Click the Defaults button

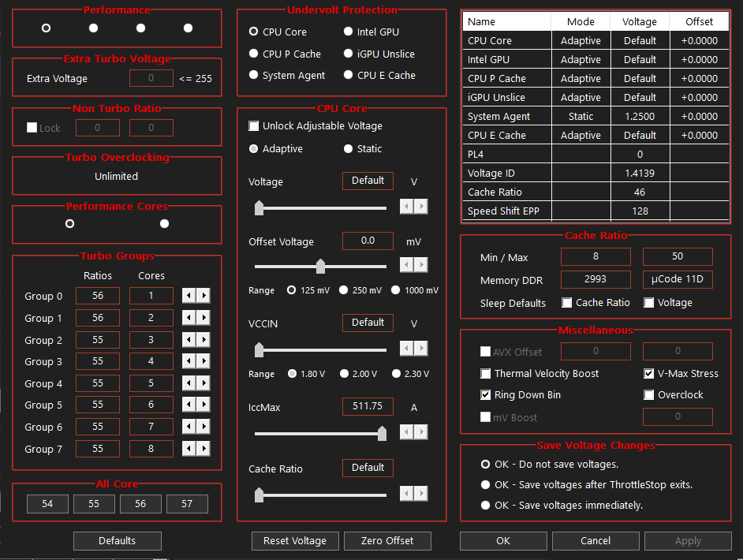click(x=117, y=540)
